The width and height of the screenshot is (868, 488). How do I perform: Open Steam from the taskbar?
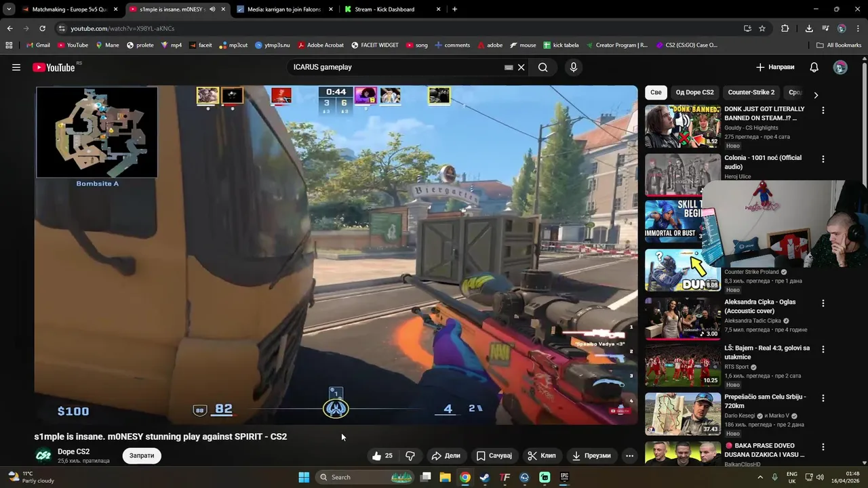pyautogui.click(x=484, y=477)
